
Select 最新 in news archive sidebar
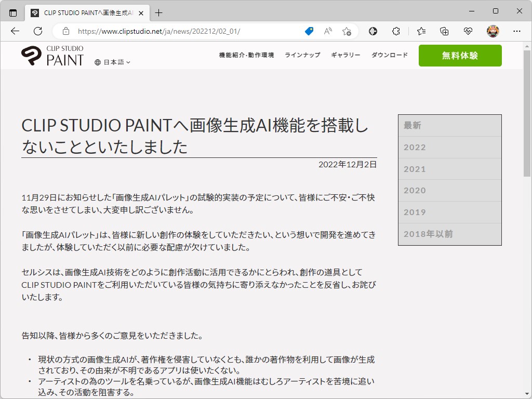(x=450, y=126)
